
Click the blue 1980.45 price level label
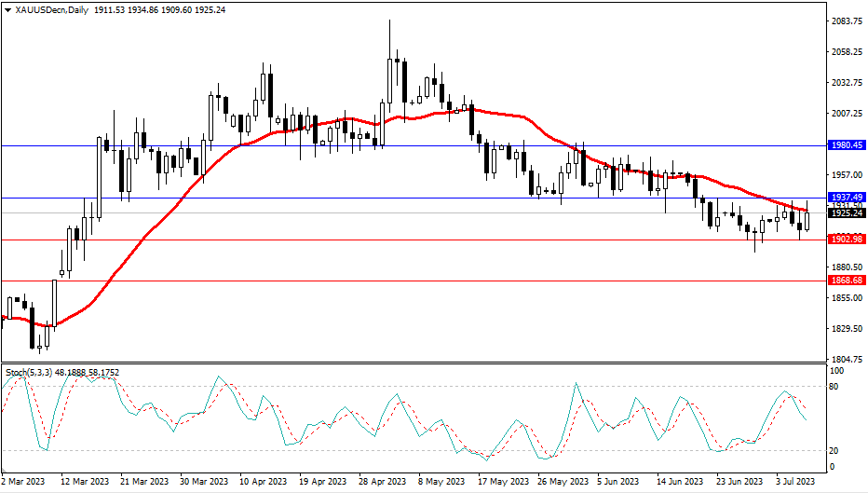click(x=846, y=145)
